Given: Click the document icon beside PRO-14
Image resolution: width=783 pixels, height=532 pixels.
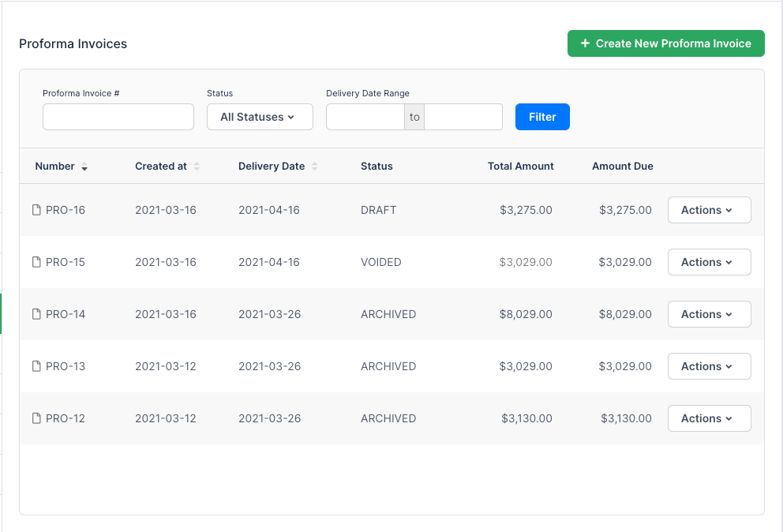Looking at the screenshot, I should [x=36, y=314].
